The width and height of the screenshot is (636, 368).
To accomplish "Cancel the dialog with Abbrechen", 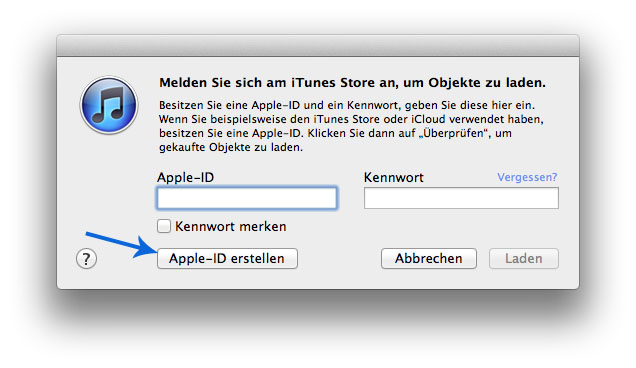I will tap(429, 258).
